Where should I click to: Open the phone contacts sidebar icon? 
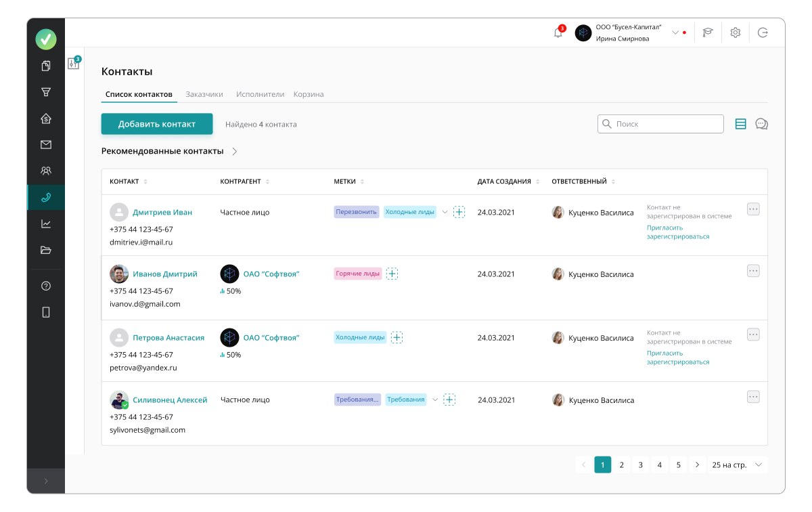pos(46,198)
